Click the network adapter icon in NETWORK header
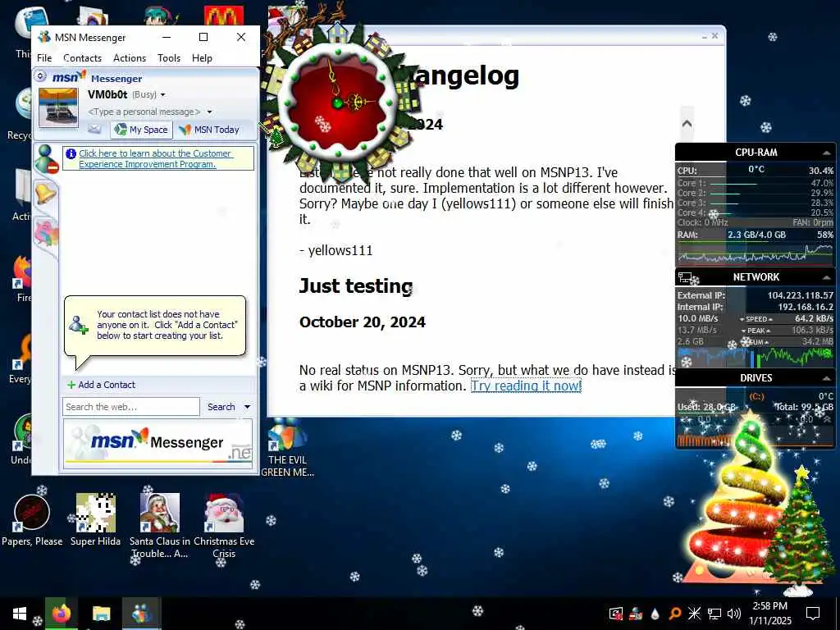Screen dimensions: 840x630 click(x=686, y=277)
